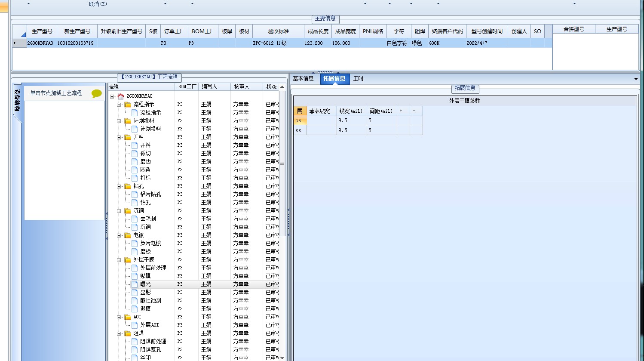This screenshot has width=644, height=361.
Task: Click the - column in dry film table
Action: coord(416,111)
